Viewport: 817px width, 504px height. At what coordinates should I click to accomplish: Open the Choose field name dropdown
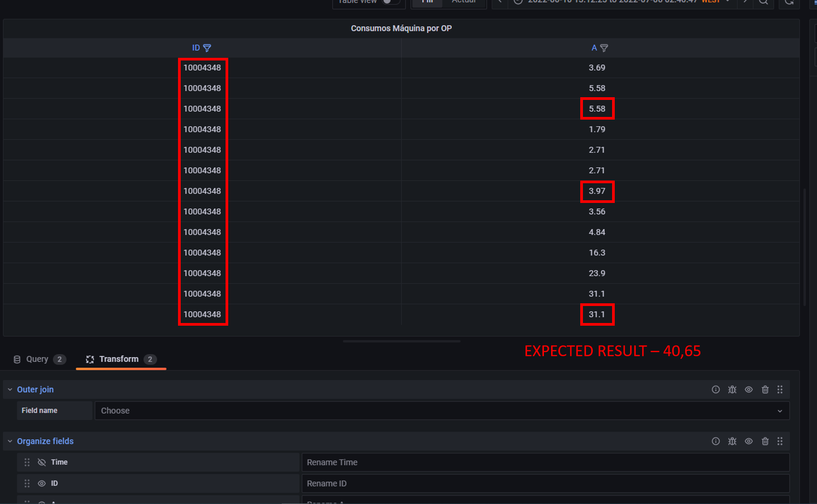442,410
